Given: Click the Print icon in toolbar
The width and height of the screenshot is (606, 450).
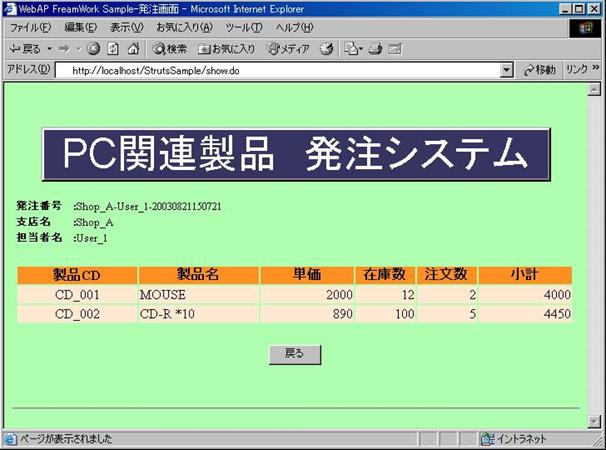Looking at the screenshot, I should point(375,49).
